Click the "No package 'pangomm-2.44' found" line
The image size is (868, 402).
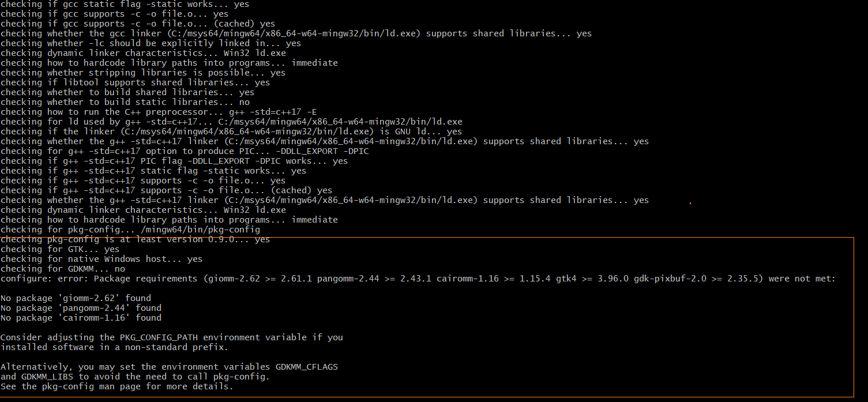81,308
